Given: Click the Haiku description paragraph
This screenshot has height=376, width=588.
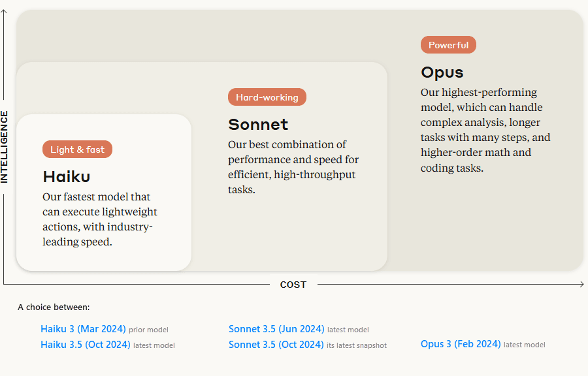Looking at the screenshot, I should click(x=100, y=219).
